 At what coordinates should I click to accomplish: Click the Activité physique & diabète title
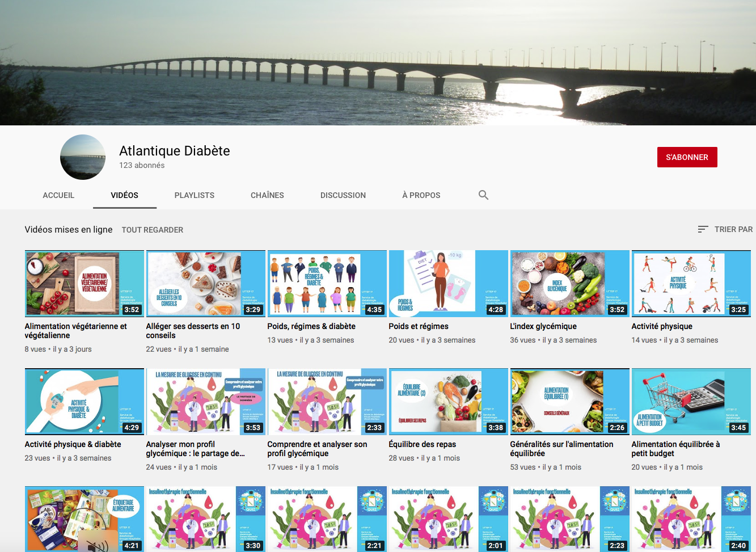pos(73,444)
